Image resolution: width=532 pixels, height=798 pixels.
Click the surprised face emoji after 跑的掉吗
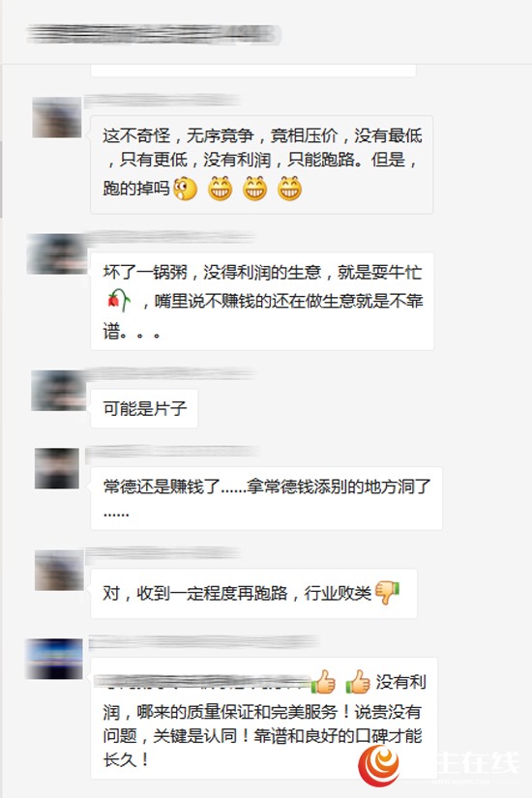[x=185, y=189]
